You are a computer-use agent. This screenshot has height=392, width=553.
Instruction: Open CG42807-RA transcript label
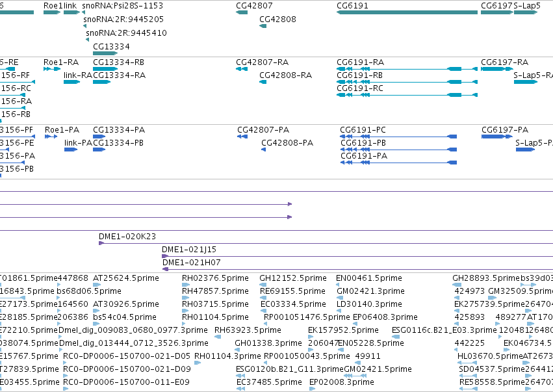(x=263, y=62)
